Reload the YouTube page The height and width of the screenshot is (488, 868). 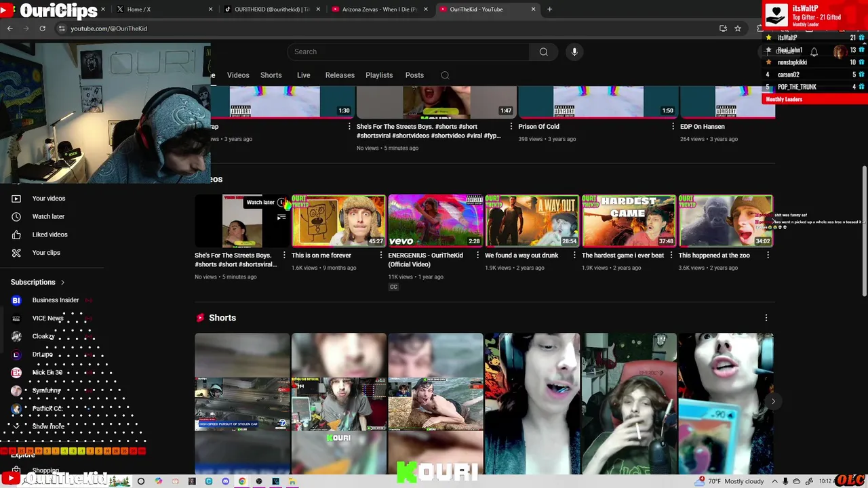[x=42, y=28]
